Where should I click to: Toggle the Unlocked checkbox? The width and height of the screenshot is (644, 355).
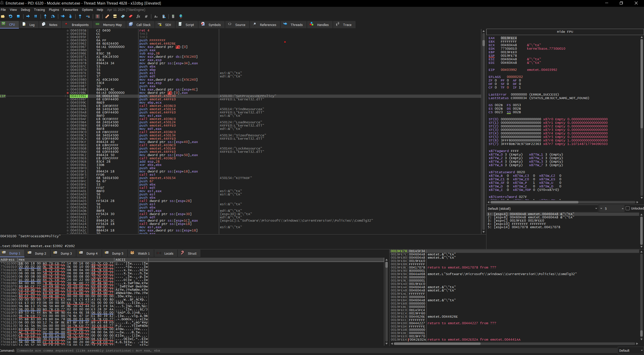click(628, 209)
